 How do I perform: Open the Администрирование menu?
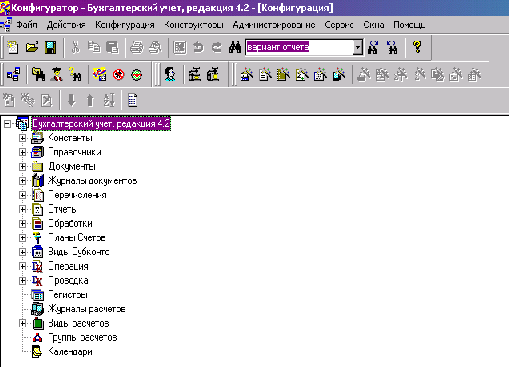point(274,25)
